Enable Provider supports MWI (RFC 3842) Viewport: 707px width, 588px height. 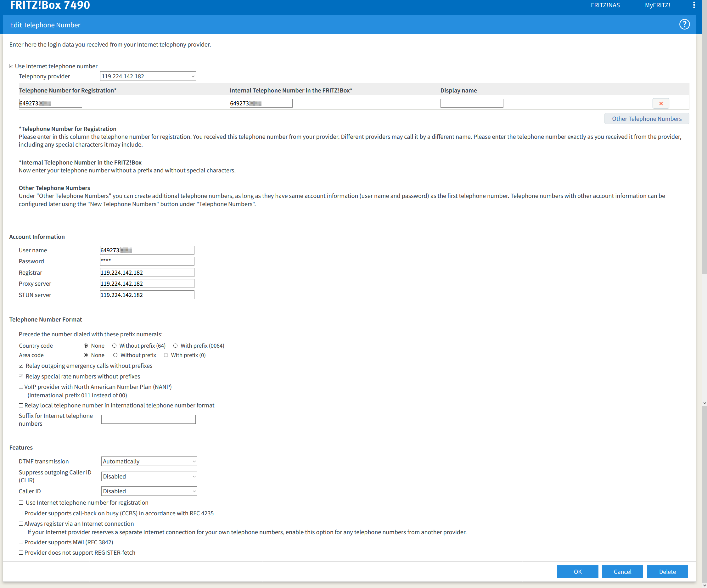coord(21,542)
